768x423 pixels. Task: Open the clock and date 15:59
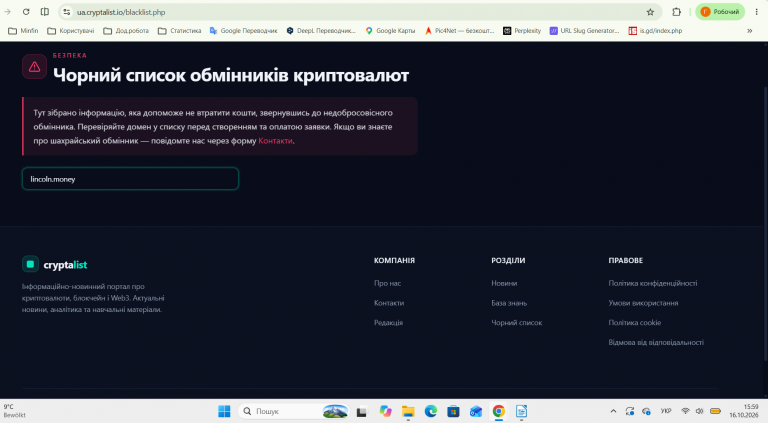coord(744,411)
